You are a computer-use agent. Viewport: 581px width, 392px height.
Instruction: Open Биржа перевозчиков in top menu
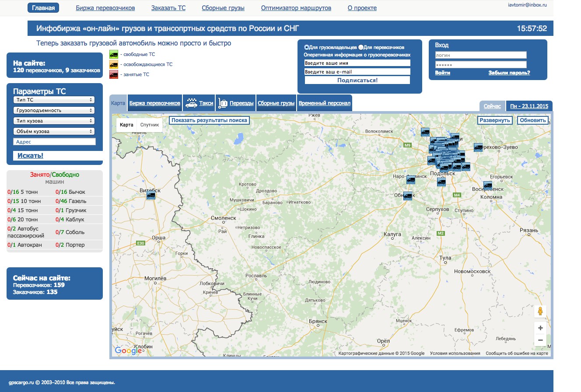tap(105, 8)
